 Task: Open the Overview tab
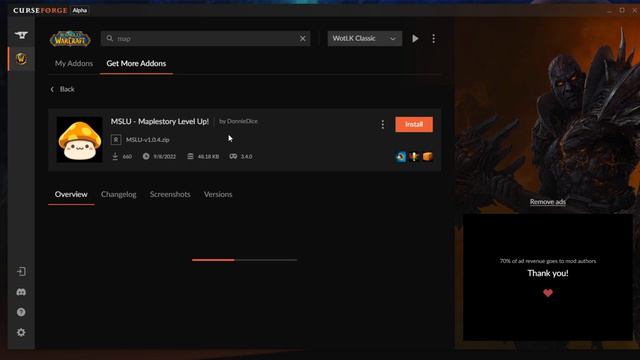(x=71, y=194)
